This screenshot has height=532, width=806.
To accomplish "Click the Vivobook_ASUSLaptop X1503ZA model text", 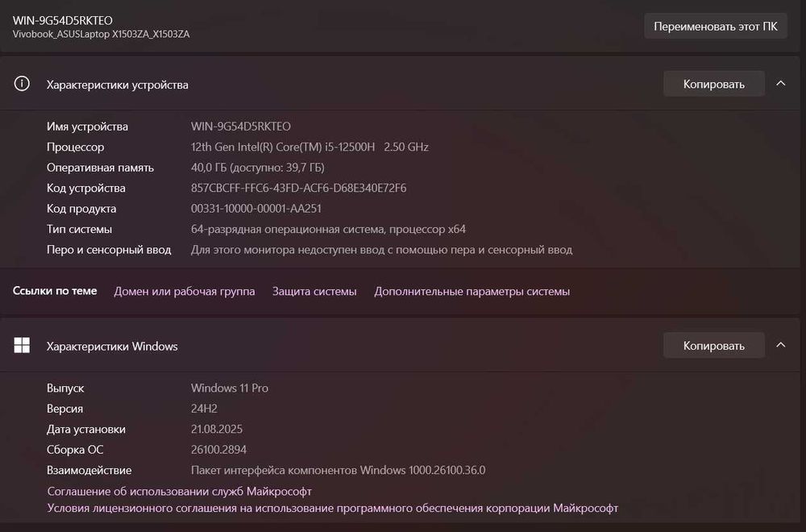I will click(x=101, y=34).
